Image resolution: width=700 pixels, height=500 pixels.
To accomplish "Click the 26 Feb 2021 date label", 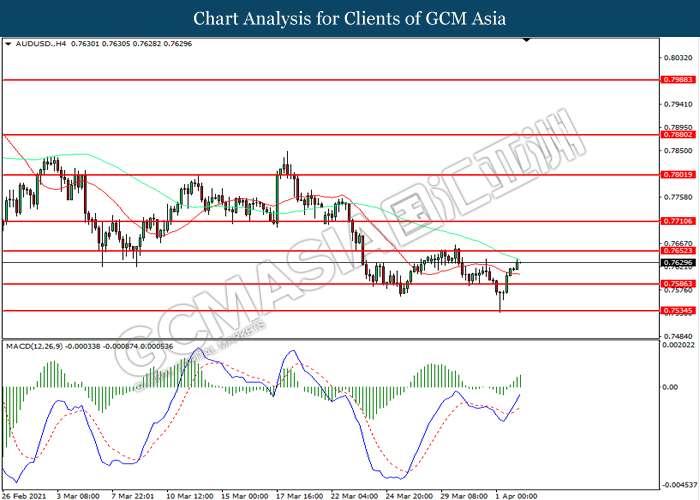I will tap(24, 496).
